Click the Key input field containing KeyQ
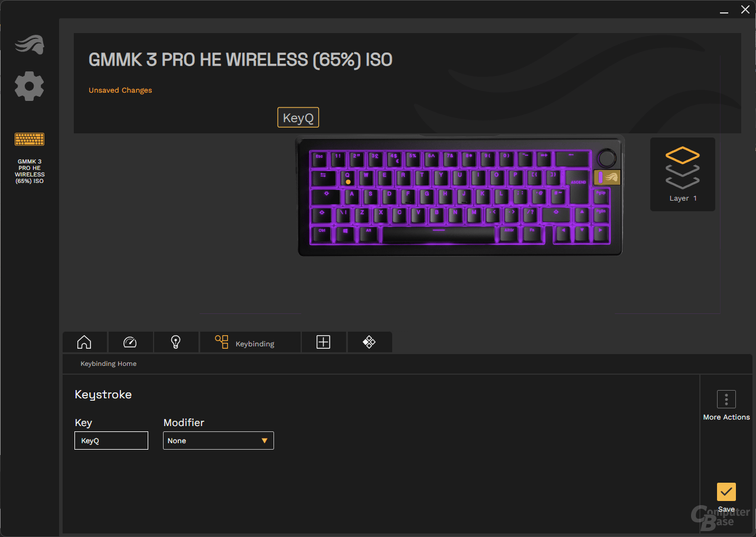Viewport: 756px width, 537px height. point(111,441)
